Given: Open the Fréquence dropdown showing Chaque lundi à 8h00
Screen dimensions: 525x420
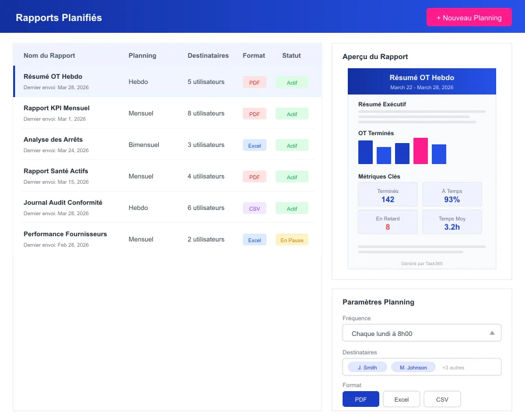Looking at the screenshot, I should coord(421,333).
